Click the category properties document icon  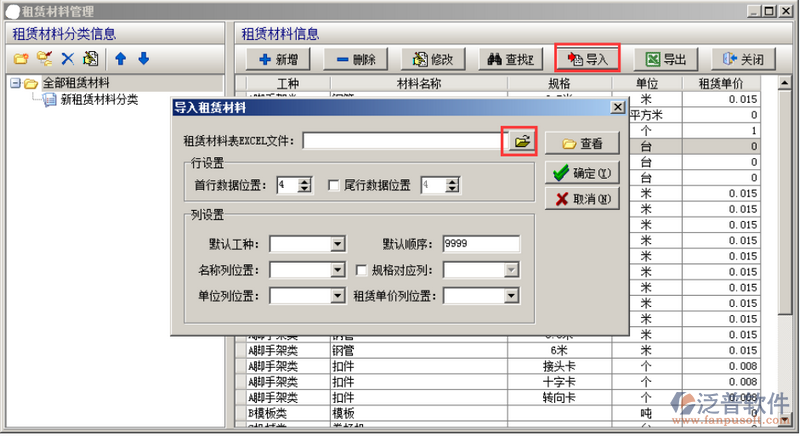(91, 59)
